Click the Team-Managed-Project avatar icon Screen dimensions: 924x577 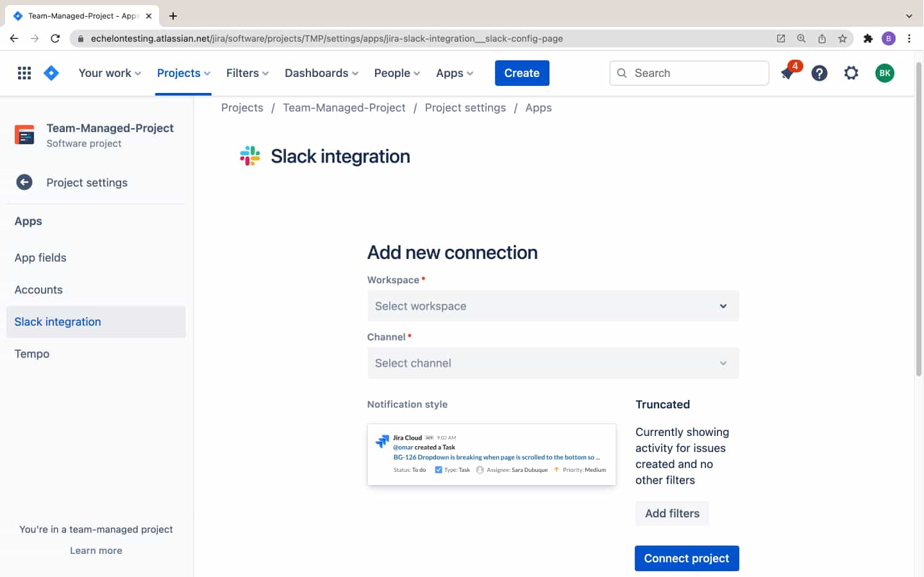coord(24,135)
